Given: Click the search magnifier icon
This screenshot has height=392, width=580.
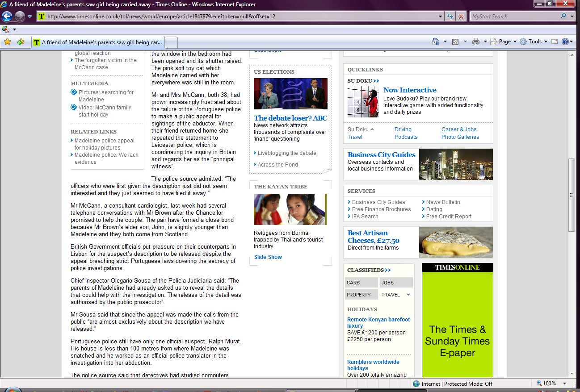Looking at the screenshot, I should [563, 17].
